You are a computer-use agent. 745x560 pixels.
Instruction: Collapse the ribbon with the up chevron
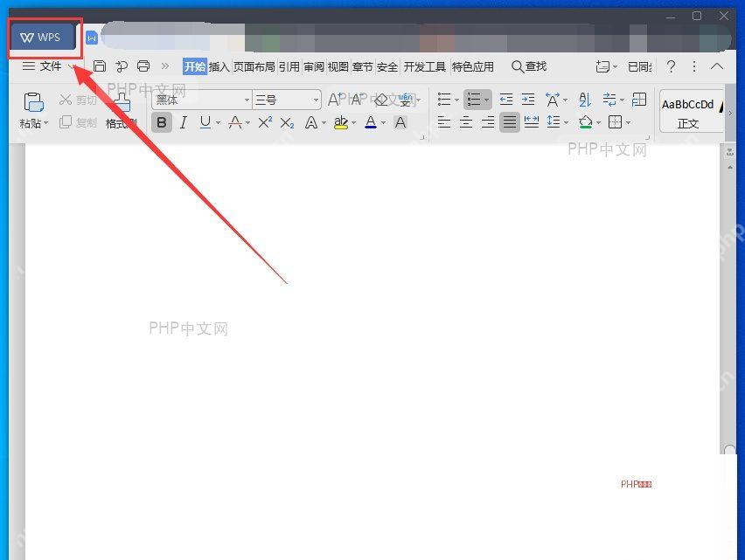[717, 66]
